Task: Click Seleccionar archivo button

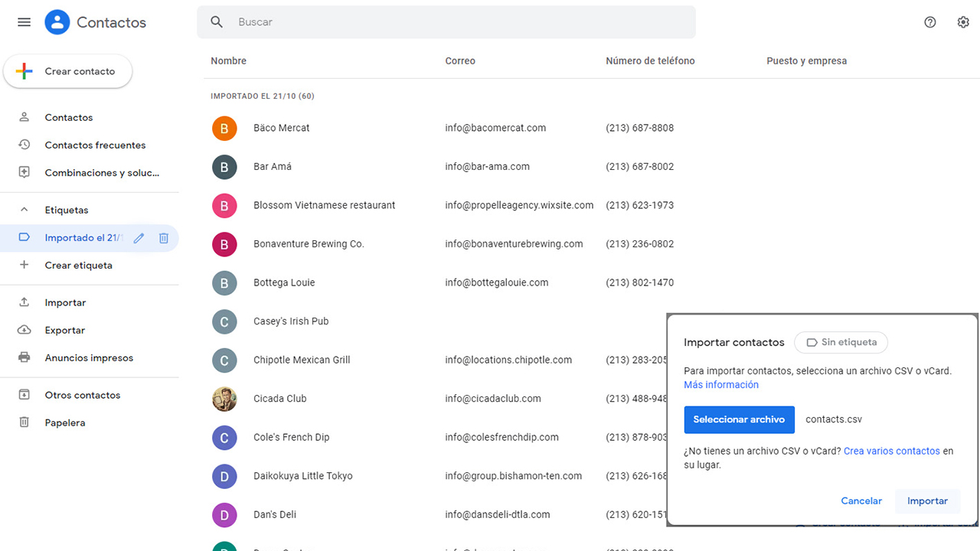Action: click(739, 419)
